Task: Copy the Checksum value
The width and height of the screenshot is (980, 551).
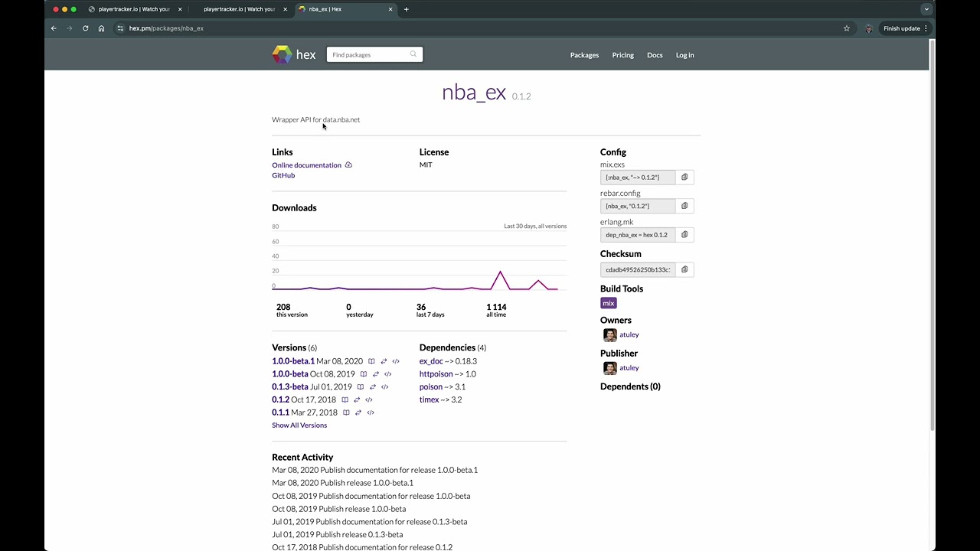Action: pyautogui.click(x=684, y=269)
